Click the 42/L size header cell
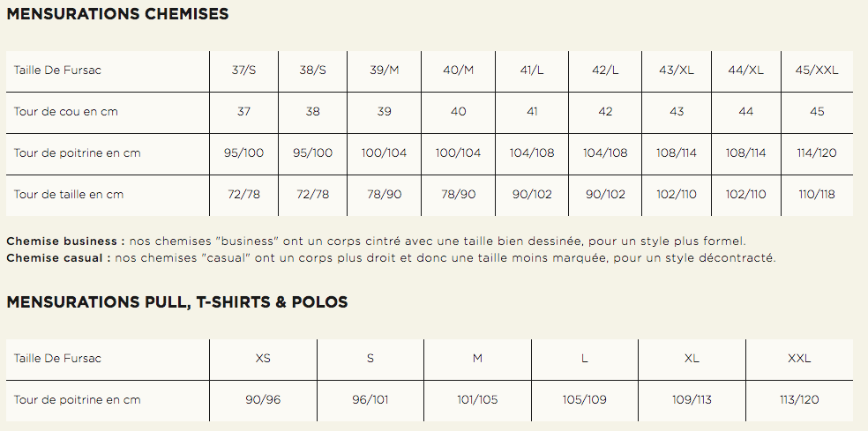Image resolution: width=868 pixels, height=431 pixels. click(x=605, y=71)
